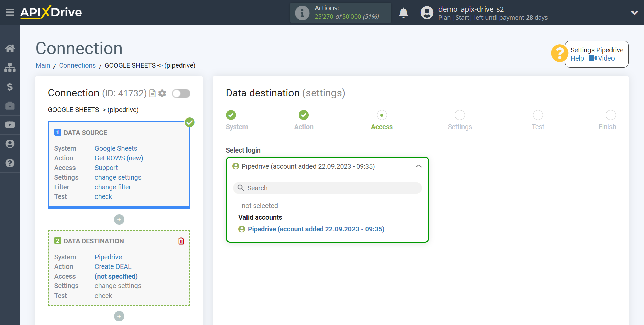Open the hamburger menu
644x325 pixels.
(x=10, y=13)
